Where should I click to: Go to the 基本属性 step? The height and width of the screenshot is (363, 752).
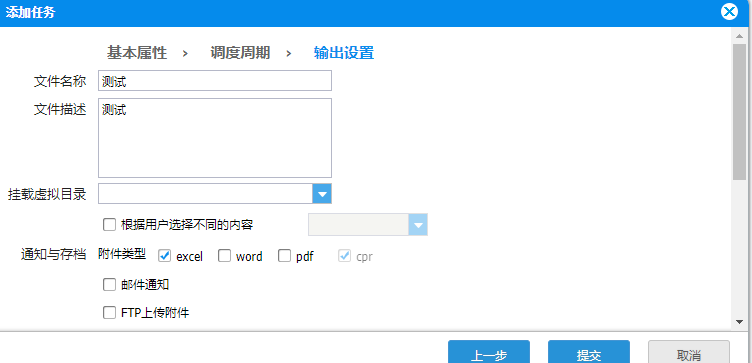tap(137, 53)
